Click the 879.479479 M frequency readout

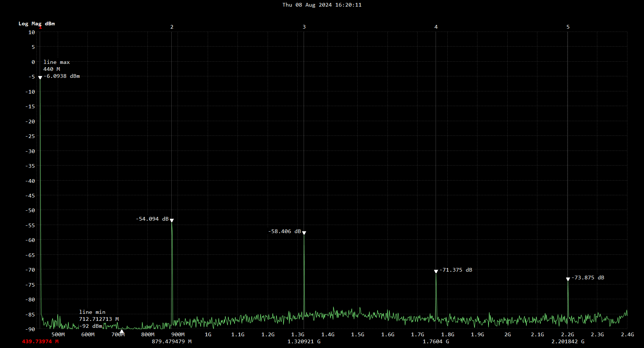tap(172, 341)
